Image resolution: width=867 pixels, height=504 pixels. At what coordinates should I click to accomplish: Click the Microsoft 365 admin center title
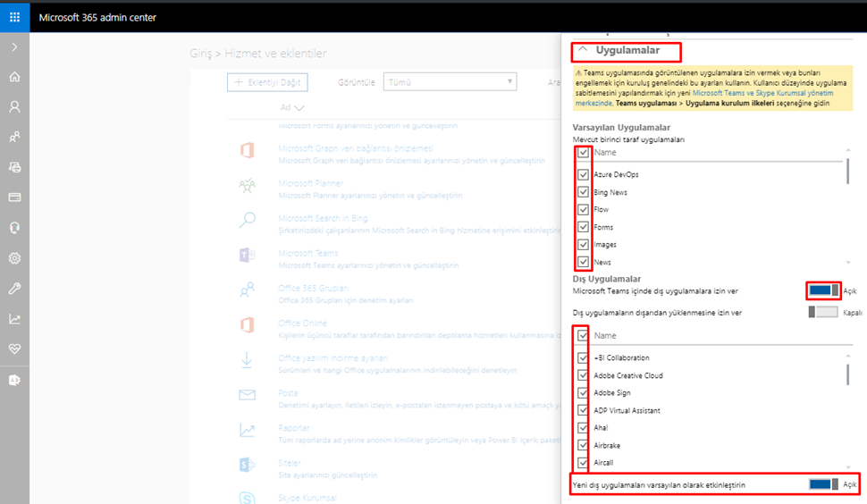97,18
